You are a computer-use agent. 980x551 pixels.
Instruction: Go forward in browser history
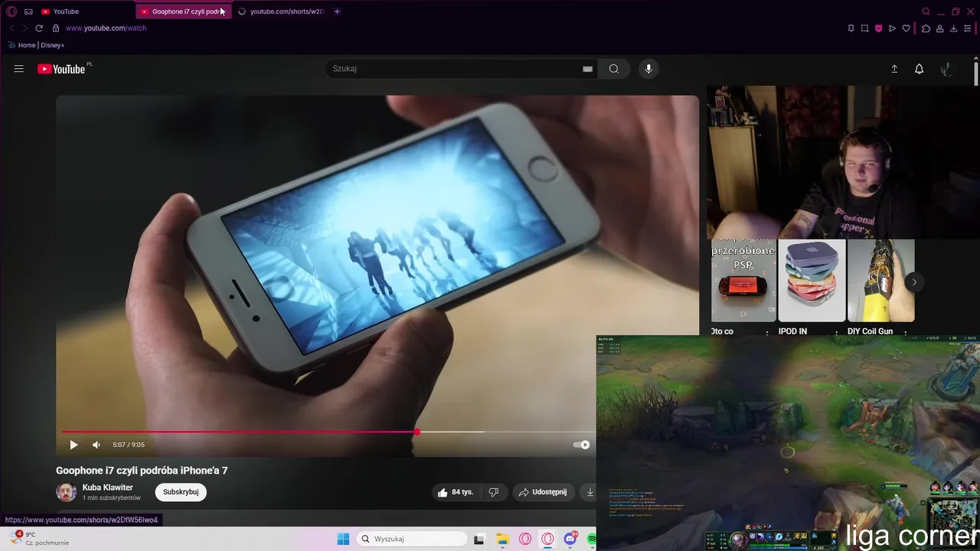click(24, 28)
